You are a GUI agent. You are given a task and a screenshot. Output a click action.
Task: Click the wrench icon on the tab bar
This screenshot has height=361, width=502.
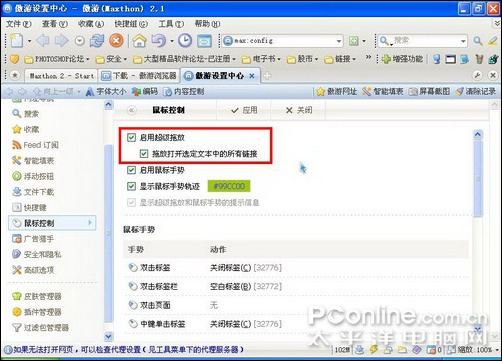pyautogui.click(x=477, y=75)
